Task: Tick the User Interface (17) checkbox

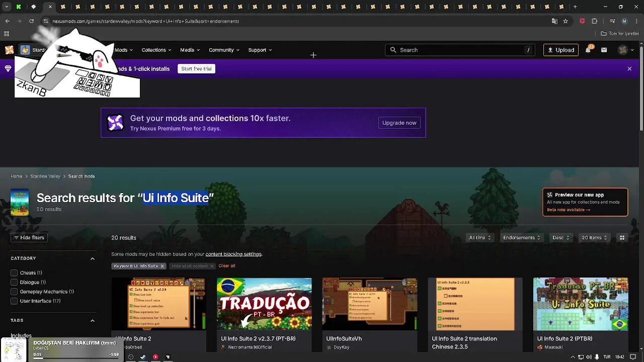Action: click(14, 301)
